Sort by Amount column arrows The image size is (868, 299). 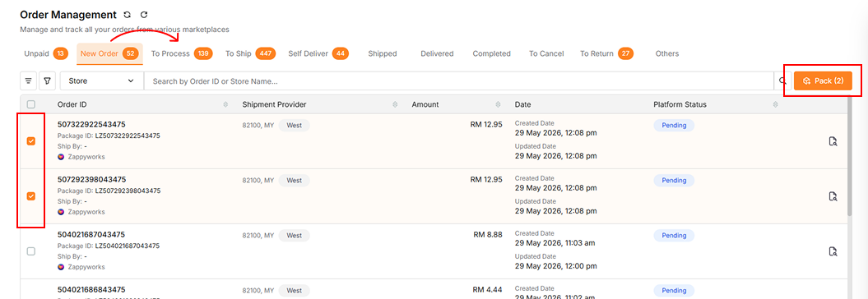pyautogui.click(x=499, y=104)
